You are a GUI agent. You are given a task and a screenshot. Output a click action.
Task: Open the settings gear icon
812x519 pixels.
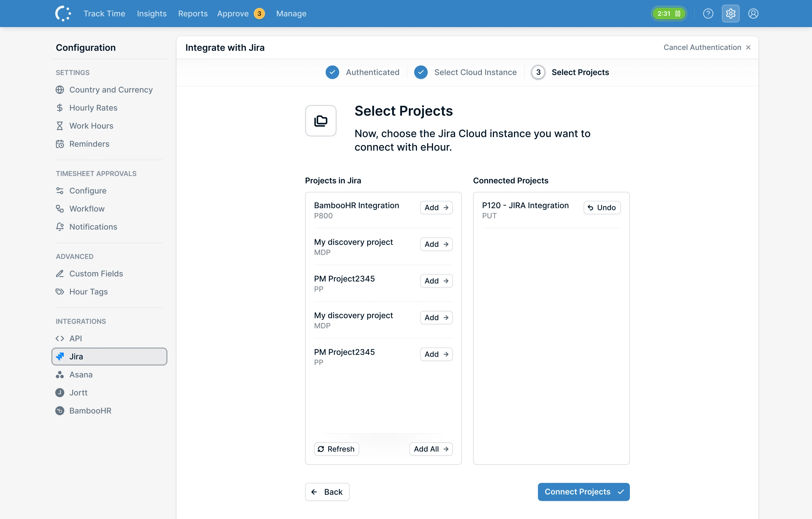(x=731, y=14)
